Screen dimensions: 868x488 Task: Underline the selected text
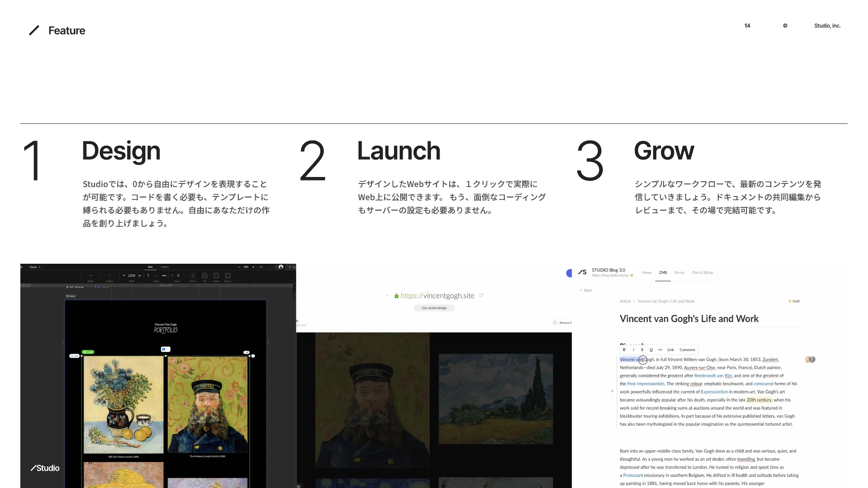[651, 350]
